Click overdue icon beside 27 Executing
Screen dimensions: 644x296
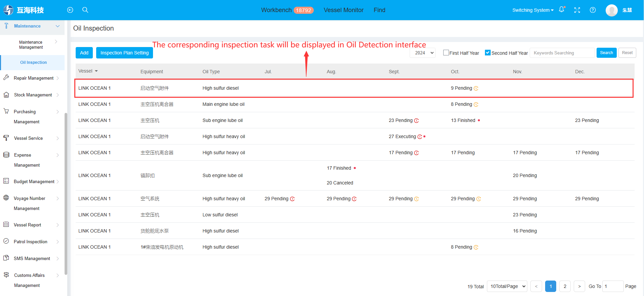pyautogui.click(x=420, y=137)
